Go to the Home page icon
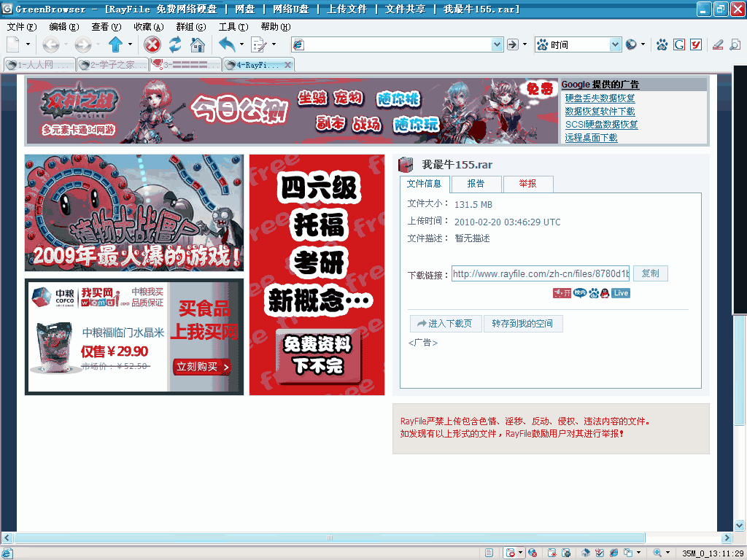The image size is (747, 560). pos(198,44)
